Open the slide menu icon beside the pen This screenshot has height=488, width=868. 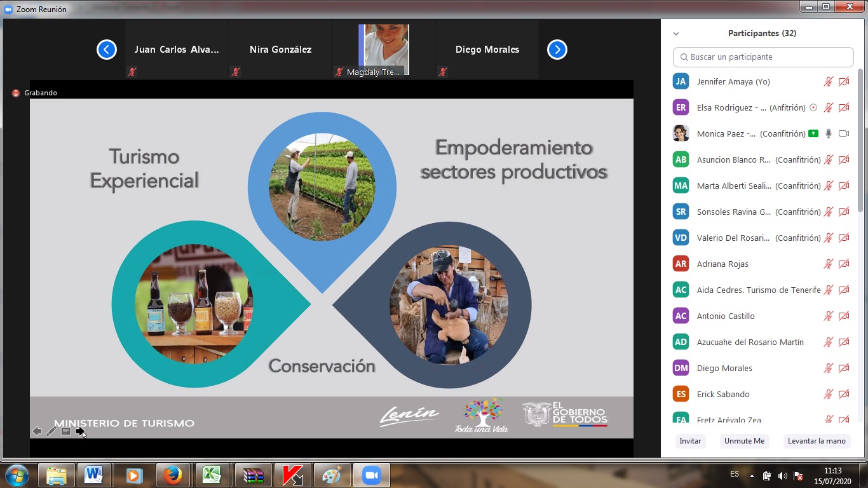(65, 431)
